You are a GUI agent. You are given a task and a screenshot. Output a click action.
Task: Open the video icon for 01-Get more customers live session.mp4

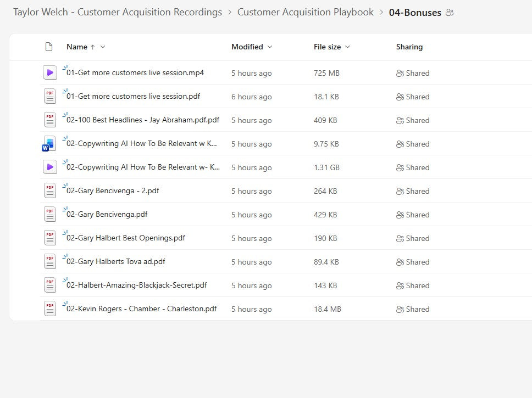tap(49, 72)
